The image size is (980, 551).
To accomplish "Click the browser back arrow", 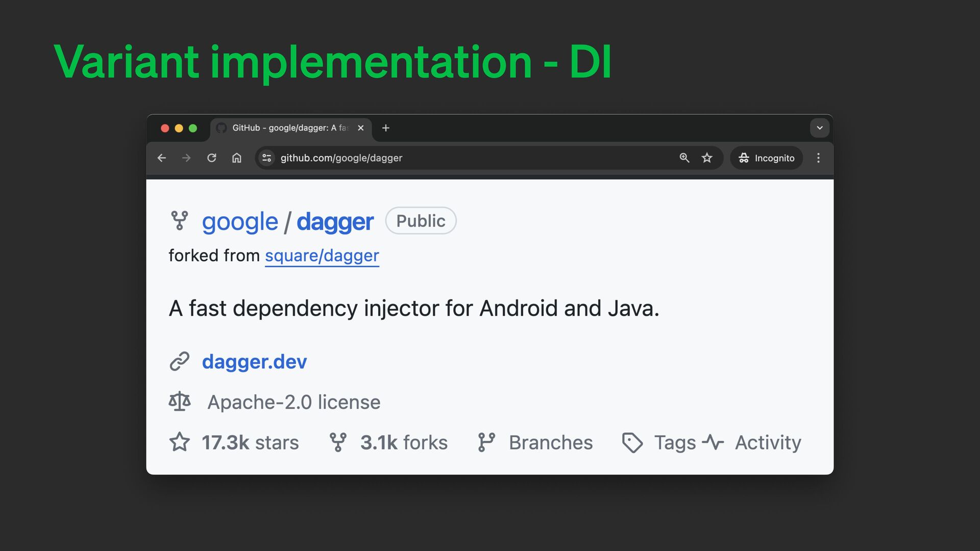I will point(162,158).
